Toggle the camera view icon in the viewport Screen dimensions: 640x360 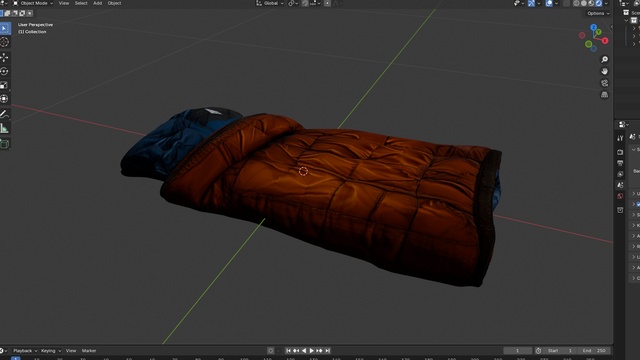(604, 83)
